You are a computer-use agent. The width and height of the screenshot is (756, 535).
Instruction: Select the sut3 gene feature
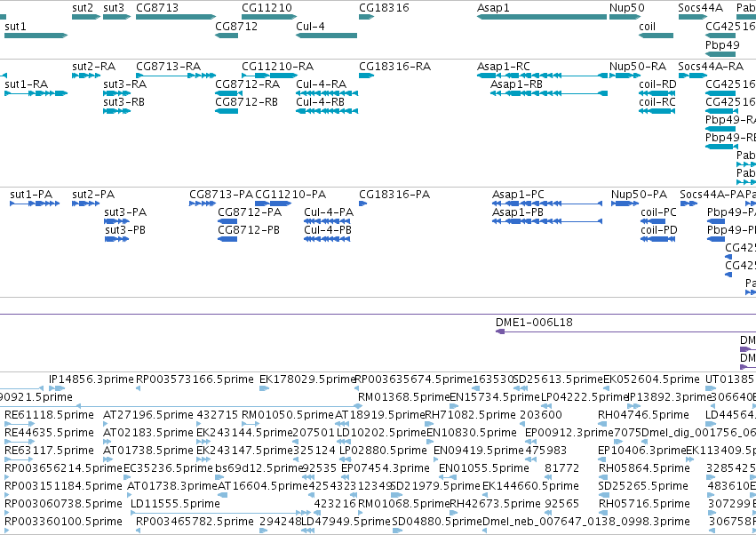coord(116,17)
